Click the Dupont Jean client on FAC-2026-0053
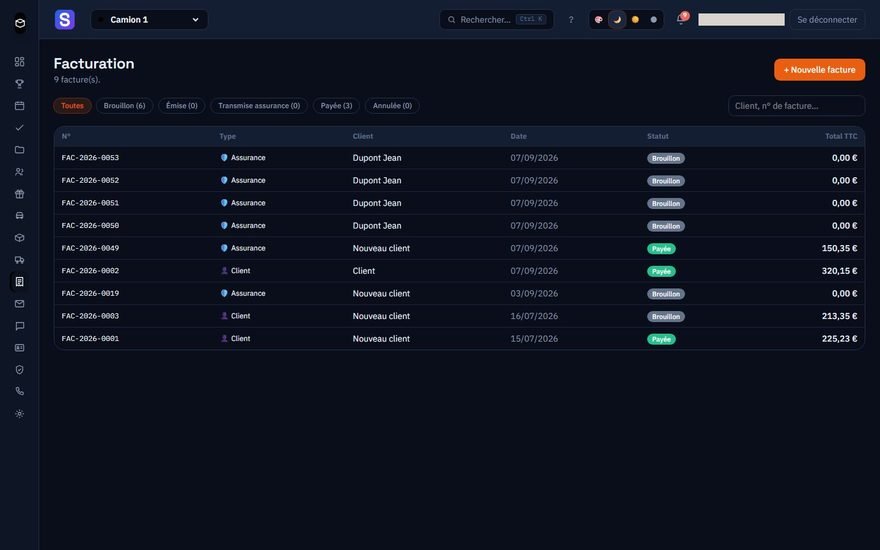The image size is (880, 550). [377, 158]
